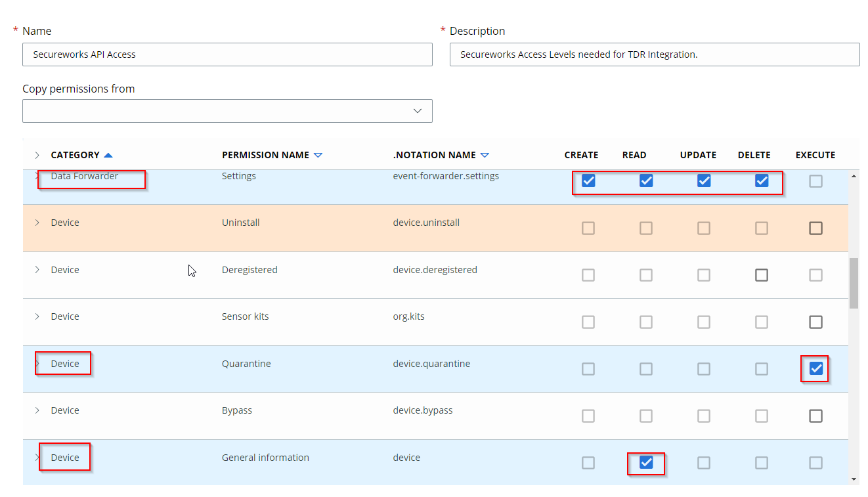
Task: Click the Bypass permission name cell
Action: coord(237,410)
